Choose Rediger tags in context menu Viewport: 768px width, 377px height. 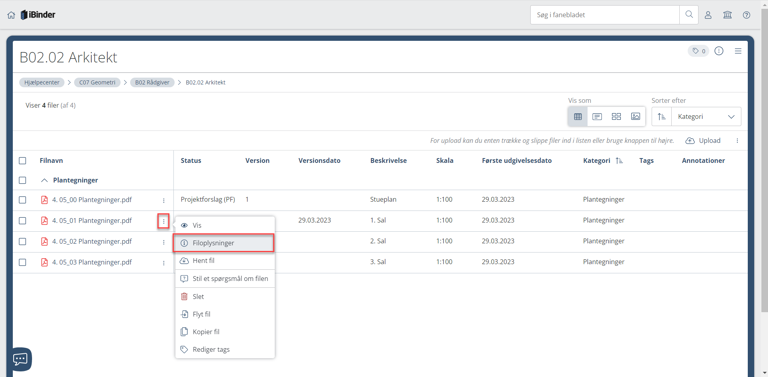click(225, 350)
